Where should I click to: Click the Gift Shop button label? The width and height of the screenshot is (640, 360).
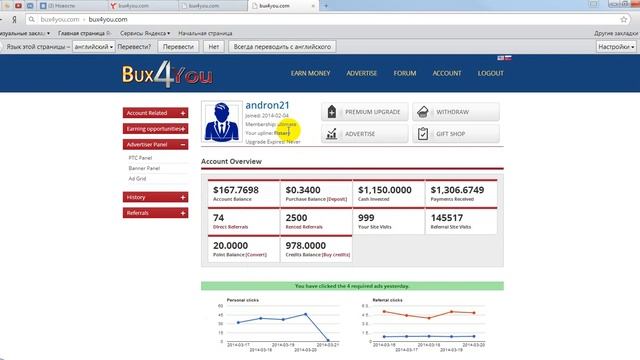(x=451, y=134)
